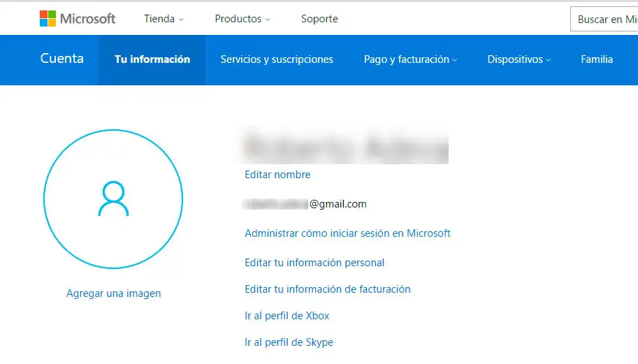Click the Buscar en Microsoft search field
Viewport: 638px width, 364px height.
(604, 19)
